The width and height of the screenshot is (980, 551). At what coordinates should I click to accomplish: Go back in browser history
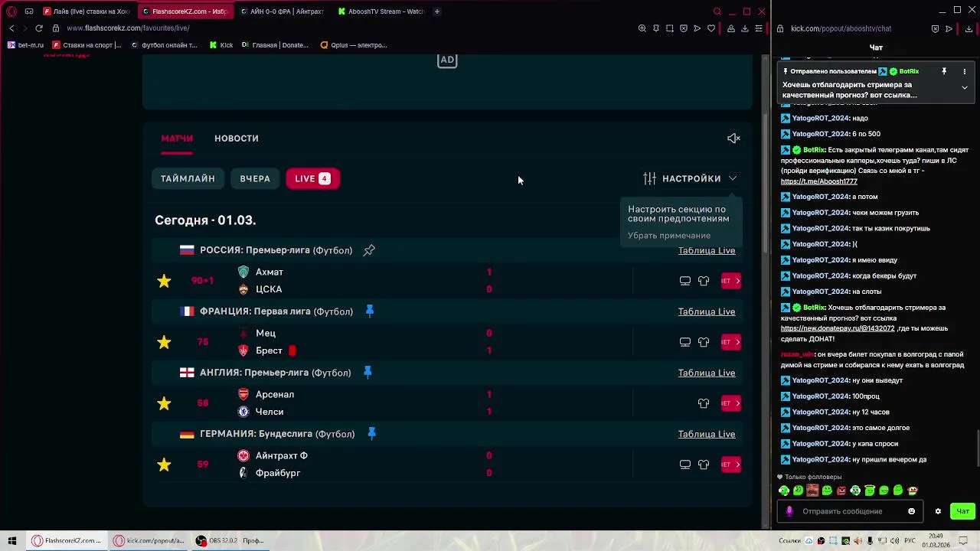(x=11, y=28)
